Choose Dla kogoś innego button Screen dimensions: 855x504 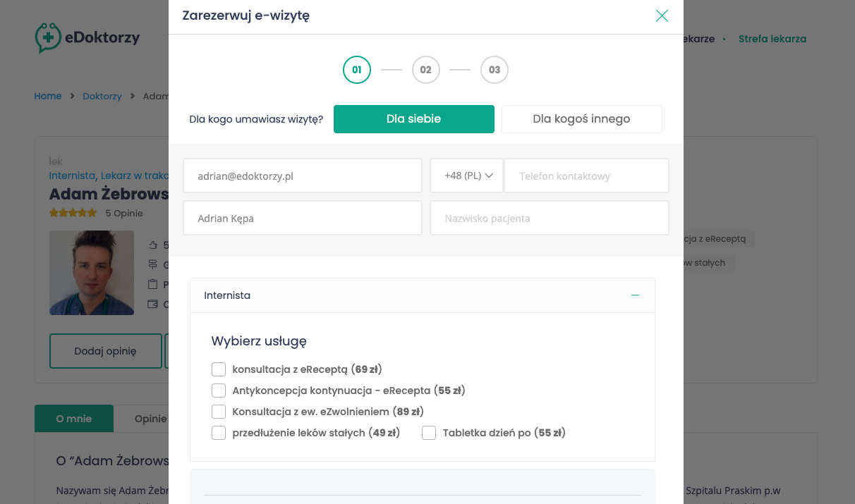581,119
